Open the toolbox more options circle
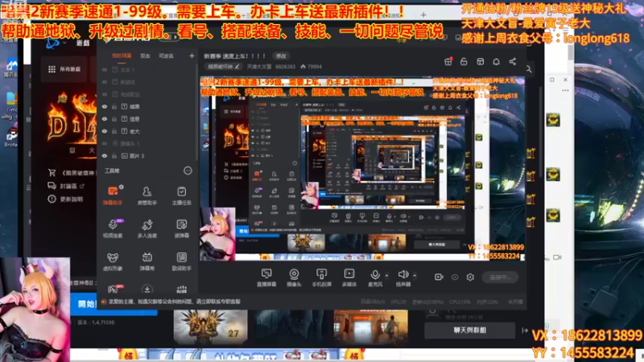The height and width of the screenshot is (362, 644). point(188,171)
